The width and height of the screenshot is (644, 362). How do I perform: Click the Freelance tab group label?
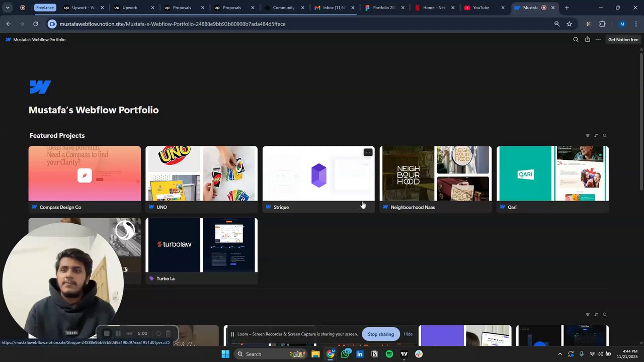[45, 8]
